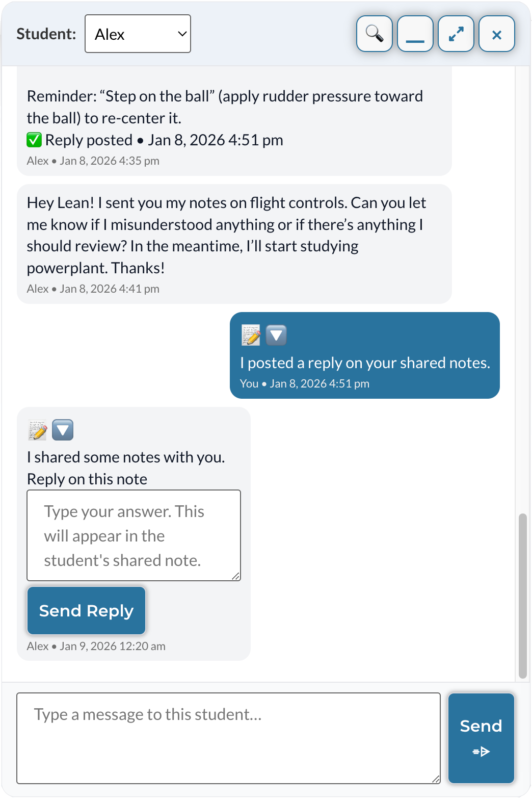Click the reply text box resize handle

click(236, 576)
